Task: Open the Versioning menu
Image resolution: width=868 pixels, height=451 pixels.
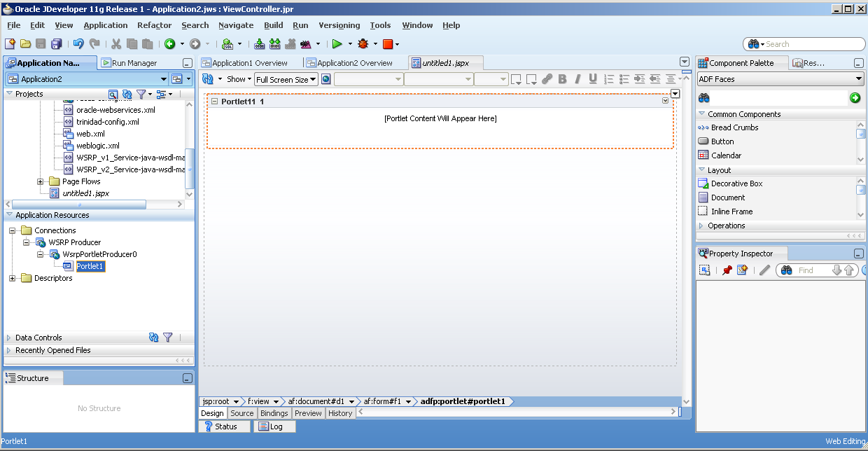Action: tap(339, 25)
